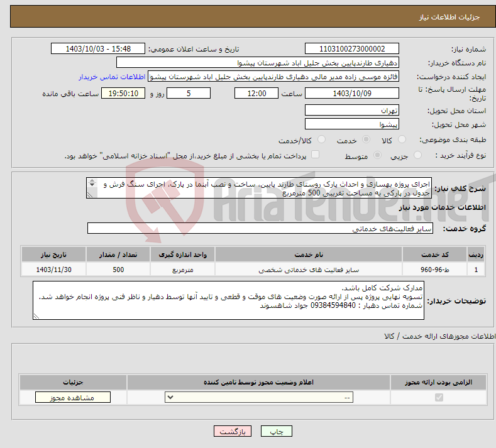Click the need number field 1103100273000002
This screenshot has width=496, height=448.
coord(352,48)
